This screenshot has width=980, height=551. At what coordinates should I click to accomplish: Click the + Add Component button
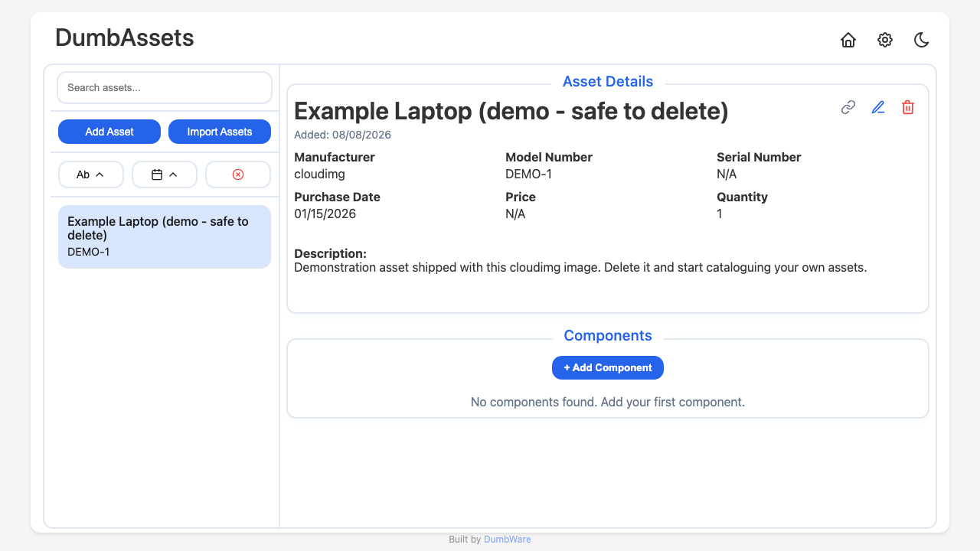click(x=608, y=367)
